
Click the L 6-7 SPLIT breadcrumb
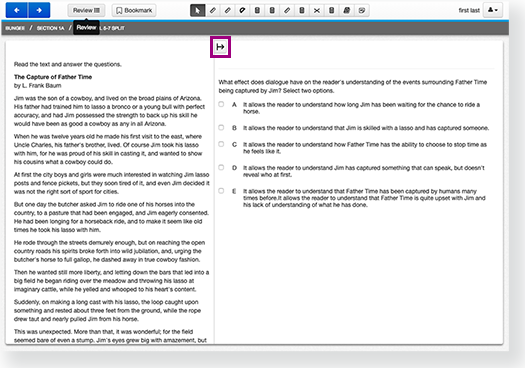click(112, 28)
